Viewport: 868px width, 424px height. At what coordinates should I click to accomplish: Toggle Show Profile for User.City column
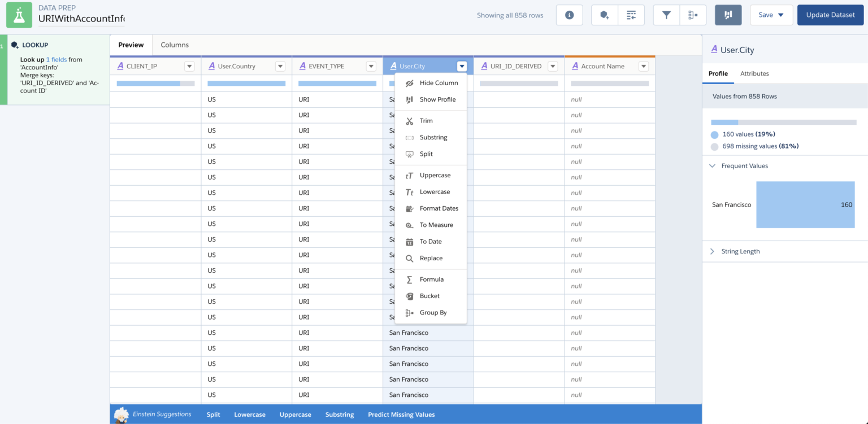pos(438,99)
